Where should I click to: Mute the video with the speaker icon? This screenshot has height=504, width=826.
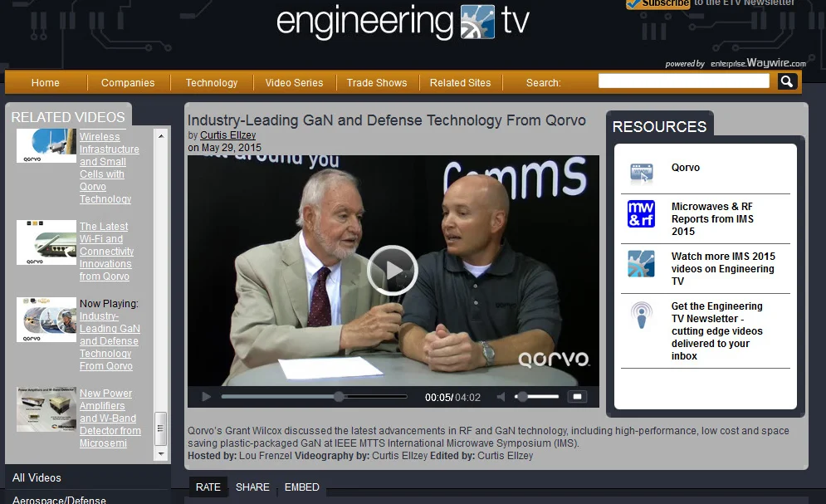point(501,397)
